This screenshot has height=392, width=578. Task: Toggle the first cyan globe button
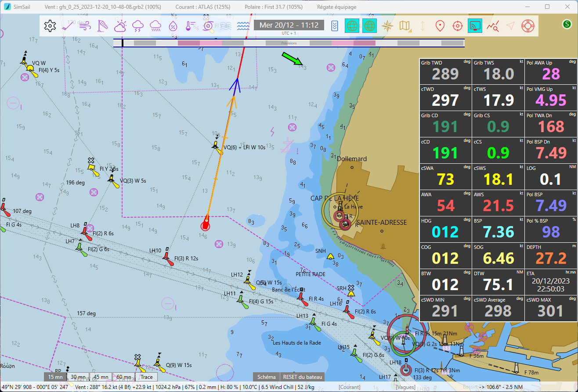(x=352, y=26)
